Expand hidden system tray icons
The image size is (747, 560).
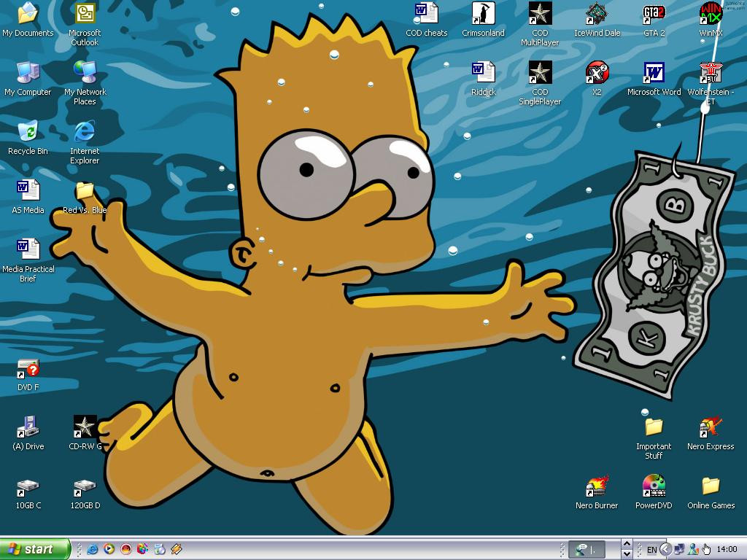coord(665,550)
